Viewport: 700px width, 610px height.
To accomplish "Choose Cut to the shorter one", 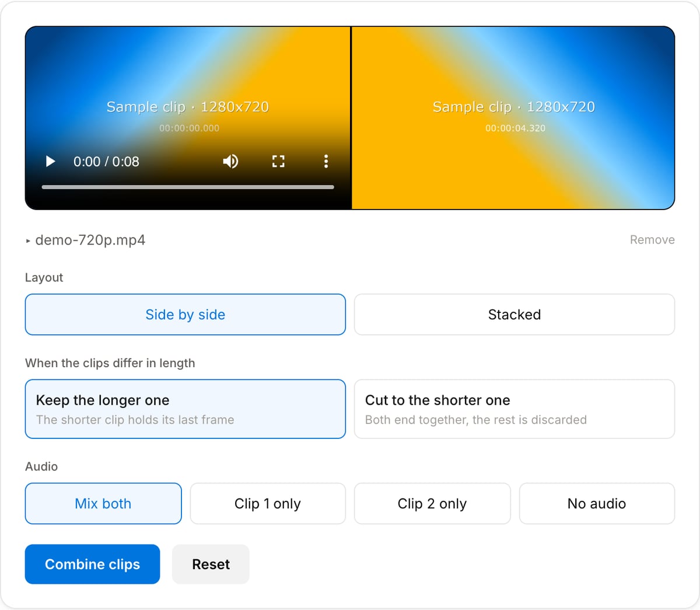I will [x=514, y=409].
